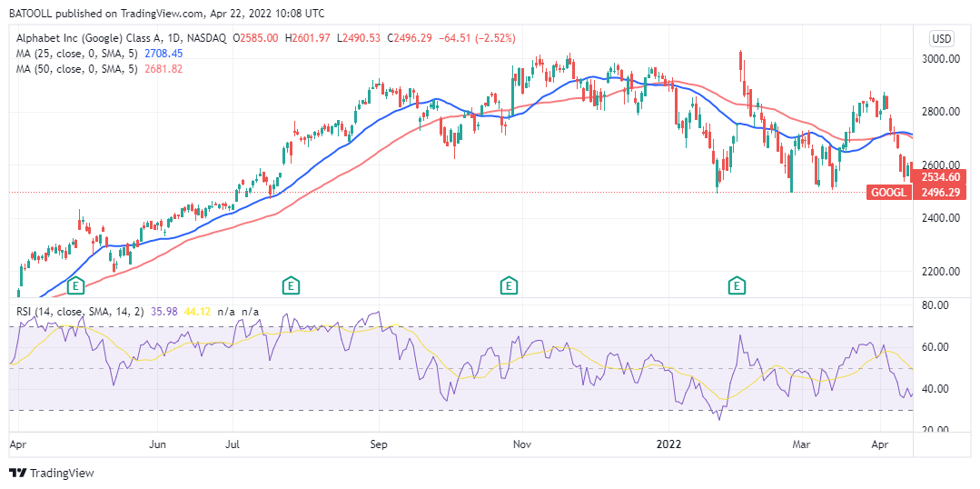The image size is (980, 489).
Task: Click the earnings marker near April 2021
Action: (x=75, y=286)
